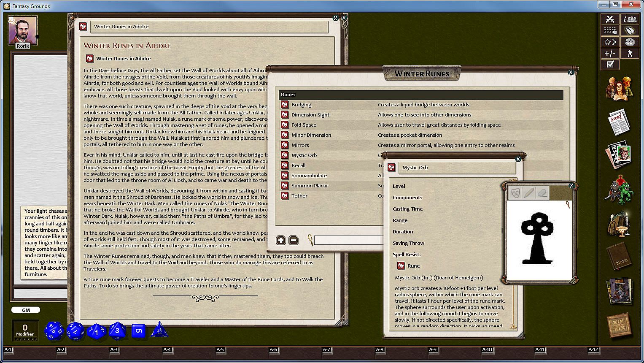Image resolution: width=644 pixels, height=363 pixels.
Task: Pick the d6 blue die
Action: [x=138, y=331]
